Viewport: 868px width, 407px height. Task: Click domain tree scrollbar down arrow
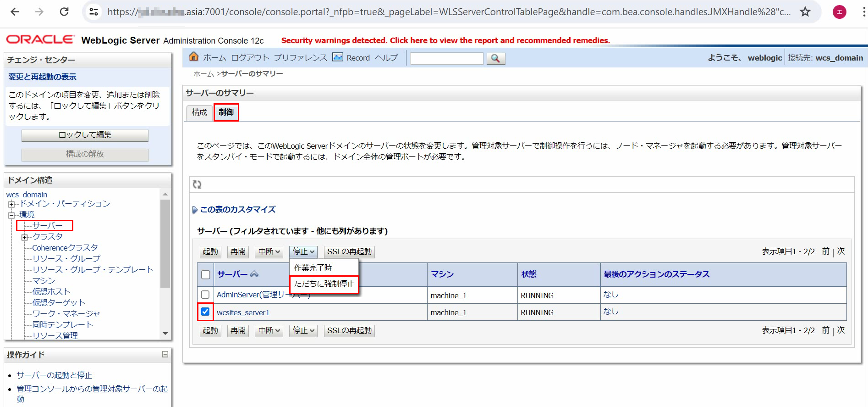point(165,334)
